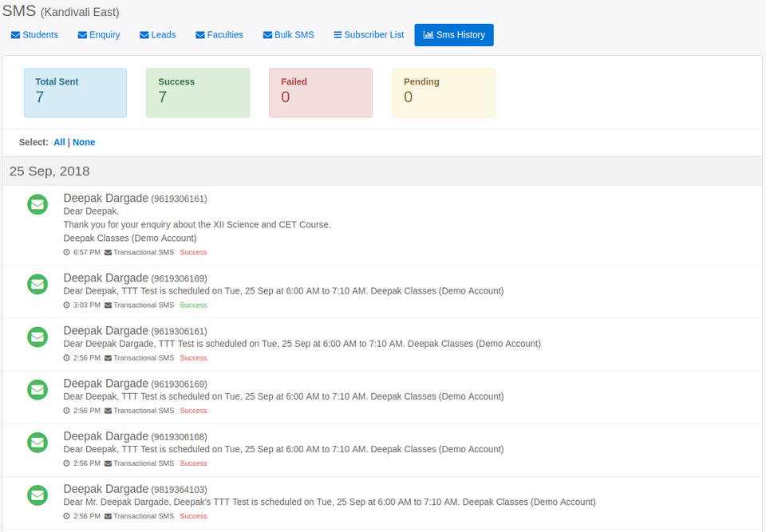This screenshot has width=766, height=532.
Task: Click the green envelope icon on the 6:57 PM message
Action: [x=37, y=204]
